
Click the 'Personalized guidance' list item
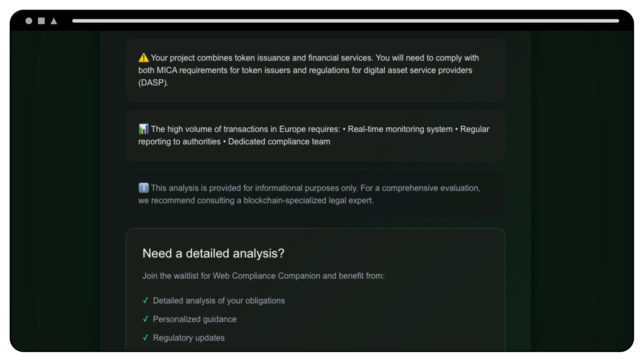[194, 319]
